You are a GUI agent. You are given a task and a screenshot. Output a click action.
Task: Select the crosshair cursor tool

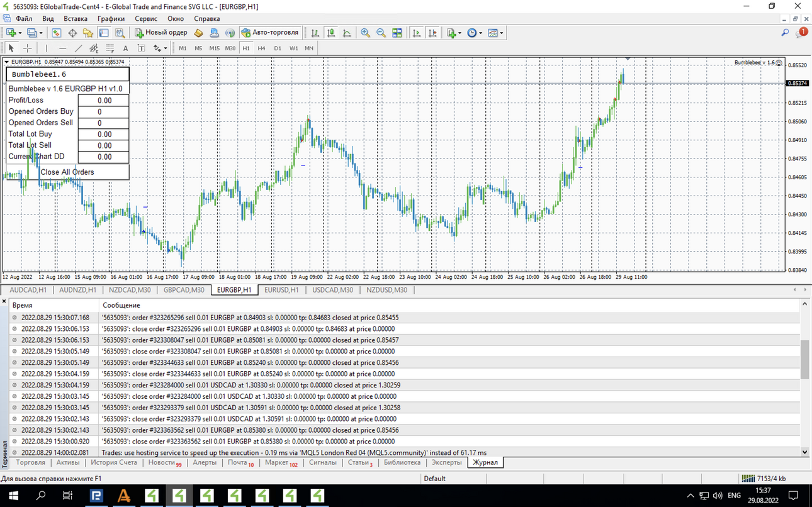28,48
